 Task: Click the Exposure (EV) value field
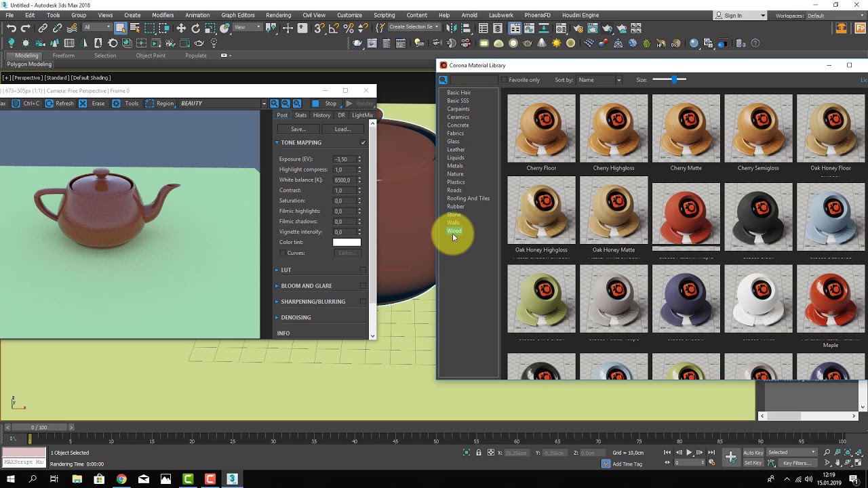(x=344, y=159)
